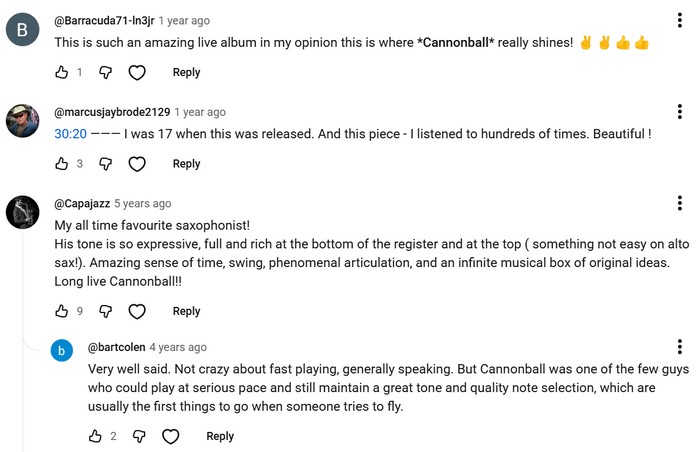Like the reply from @bartcolen

[x=95, y=436]
